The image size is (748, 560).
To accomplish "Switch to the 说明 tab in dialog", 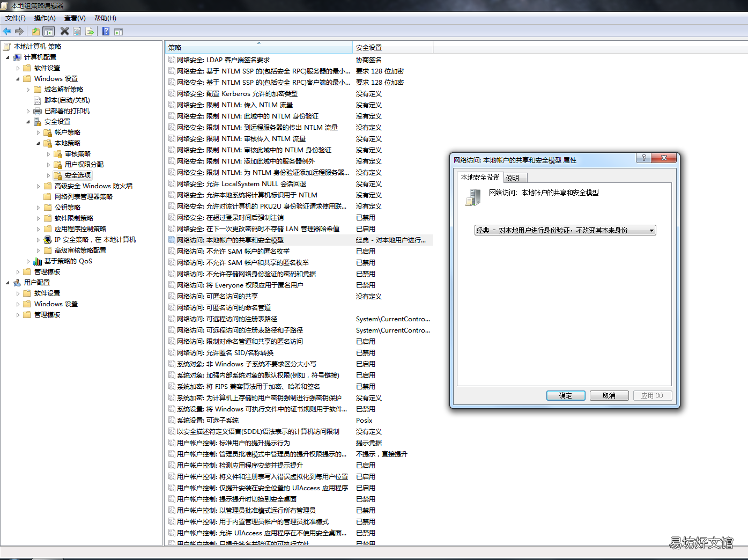I will click(x=516, y=178).
